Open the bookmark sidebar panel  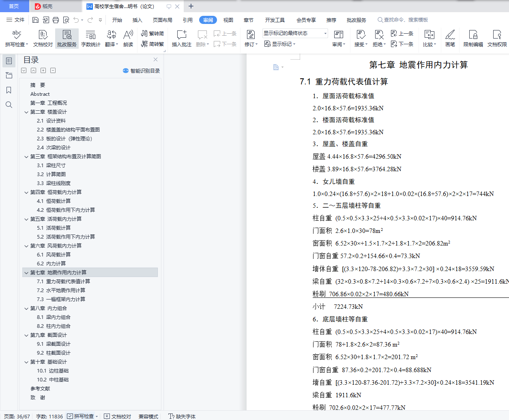(9, 90)
